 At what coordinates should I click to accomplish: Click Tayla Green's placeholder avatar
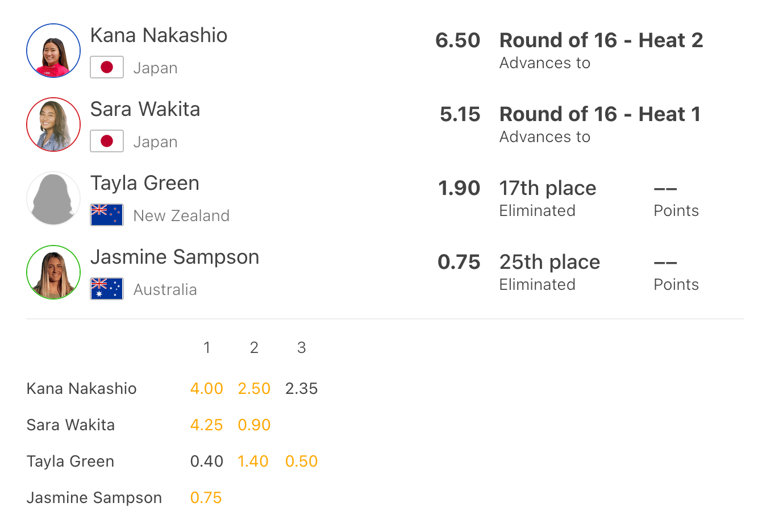[x=53, y=198]
